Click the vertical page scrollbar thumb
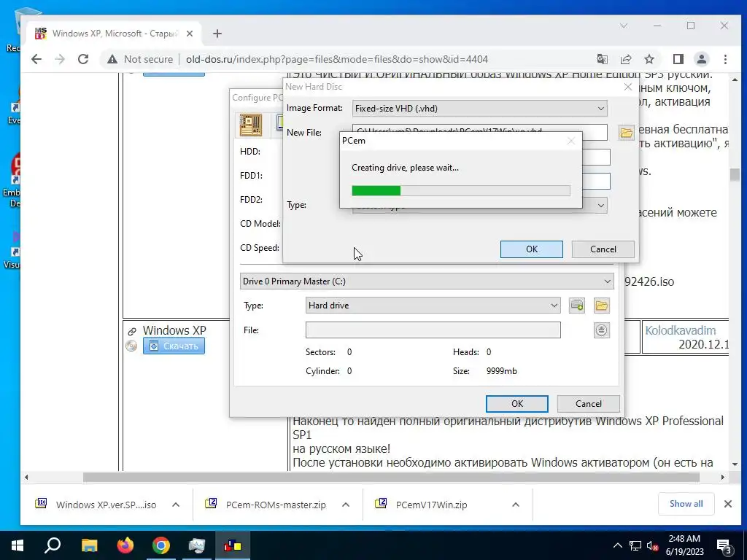Screen dimensions: 747x560 [x=734, y=174]
